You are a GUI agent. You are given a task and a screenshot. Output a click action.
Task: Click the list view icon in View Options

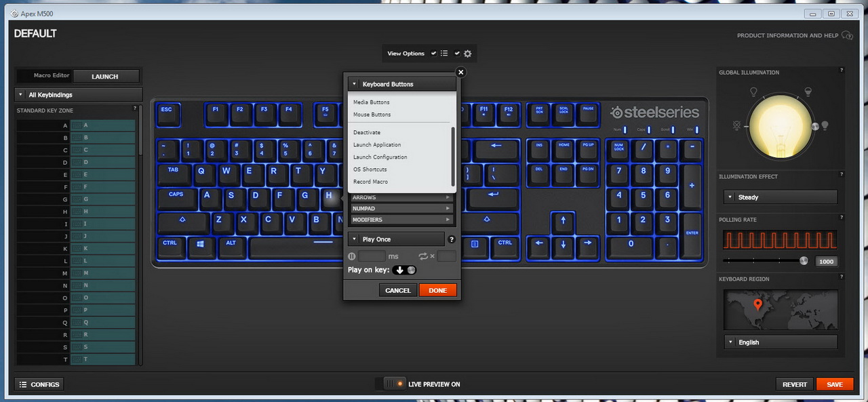pos(444,54)
